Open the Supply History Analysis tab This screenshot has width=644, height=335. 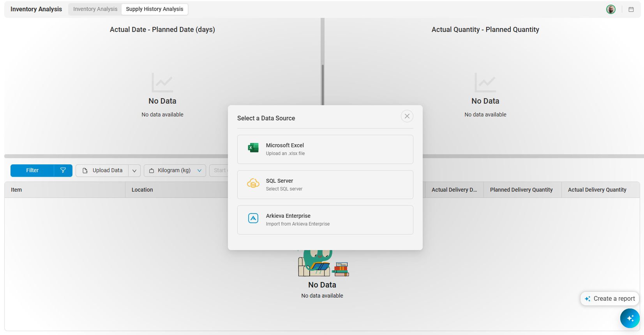[155, 9]
